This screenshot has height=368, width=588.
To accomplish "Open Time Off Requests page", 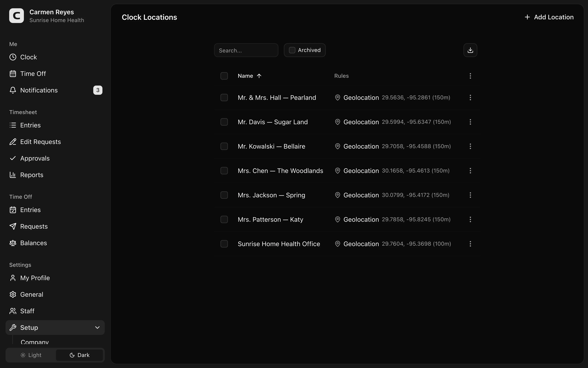I will click(55, 227).
